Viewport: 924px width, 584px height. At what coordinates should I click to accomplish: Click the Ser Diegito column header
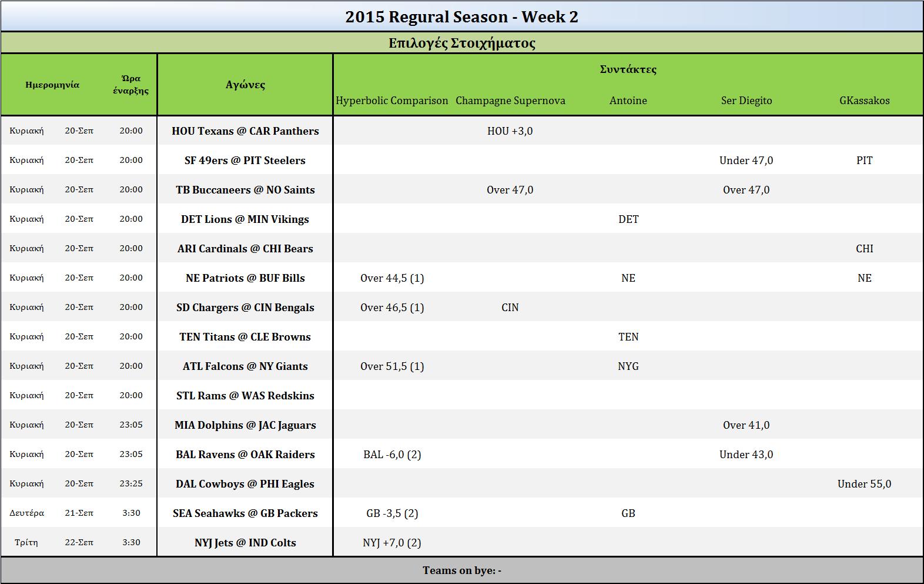(746, 101)
